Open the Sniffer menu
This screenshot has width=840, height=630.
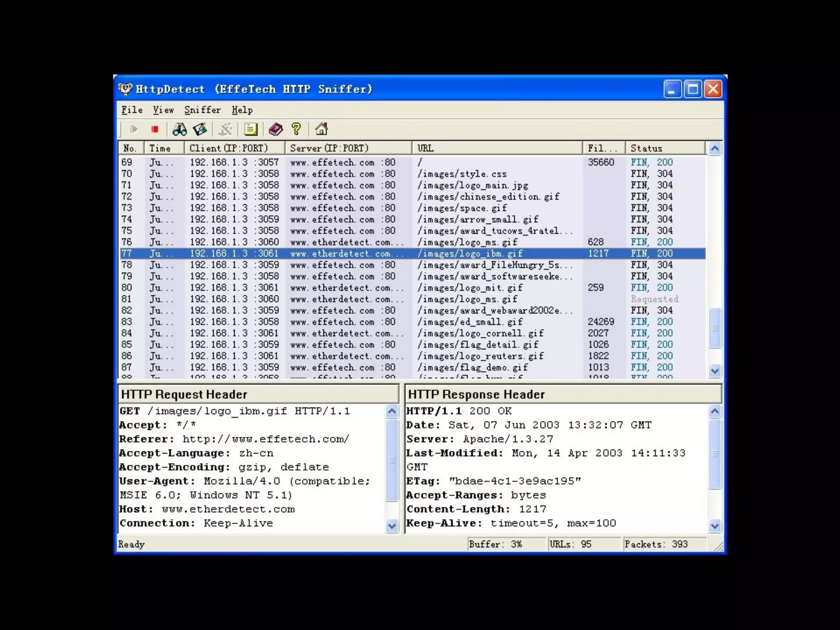click(x=202, y=110)
